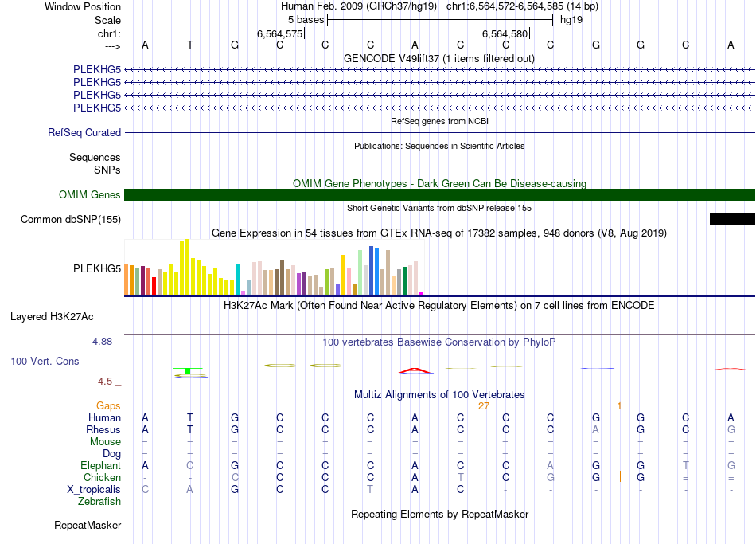Click the T base in the reference sequence row

click(x=190, y=45)
